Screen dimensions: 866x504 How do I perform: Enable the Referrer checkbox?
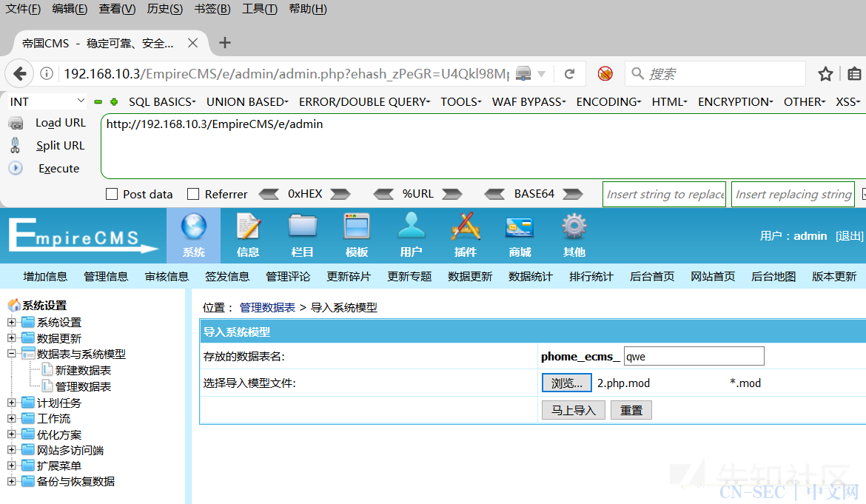pos(193,195)
